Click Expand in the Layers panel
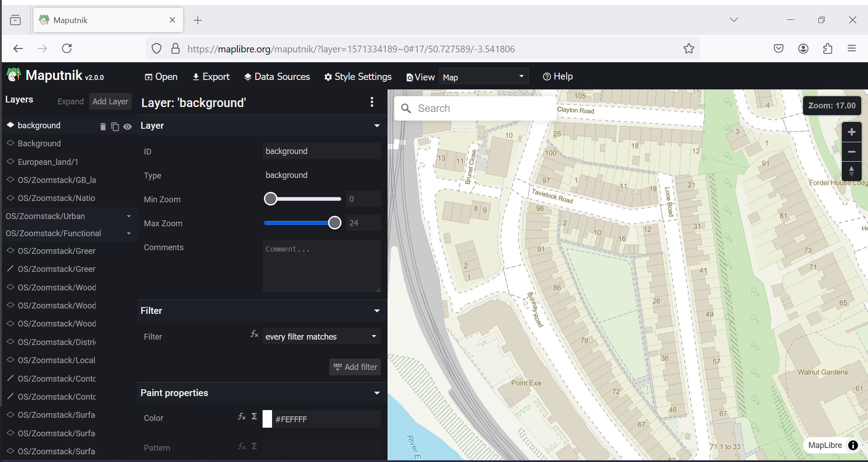Viewport: 868px width, 462px height. coord(70,101)
